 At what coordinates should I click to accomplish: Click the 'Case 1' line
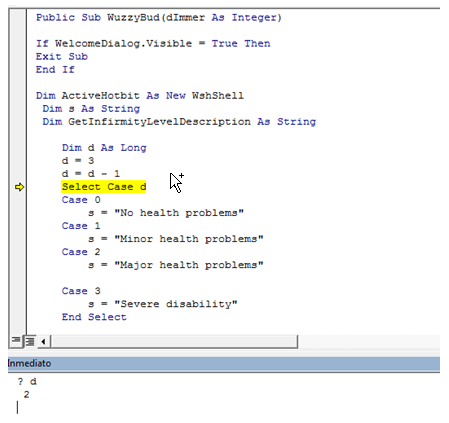click(81, 226)
